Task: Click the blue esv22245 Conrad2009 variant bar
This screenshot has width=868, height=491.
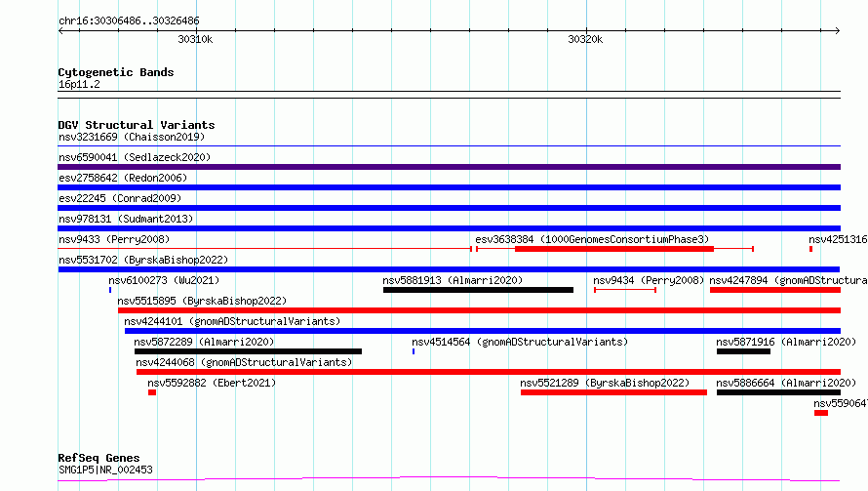Action: (449, 208)
